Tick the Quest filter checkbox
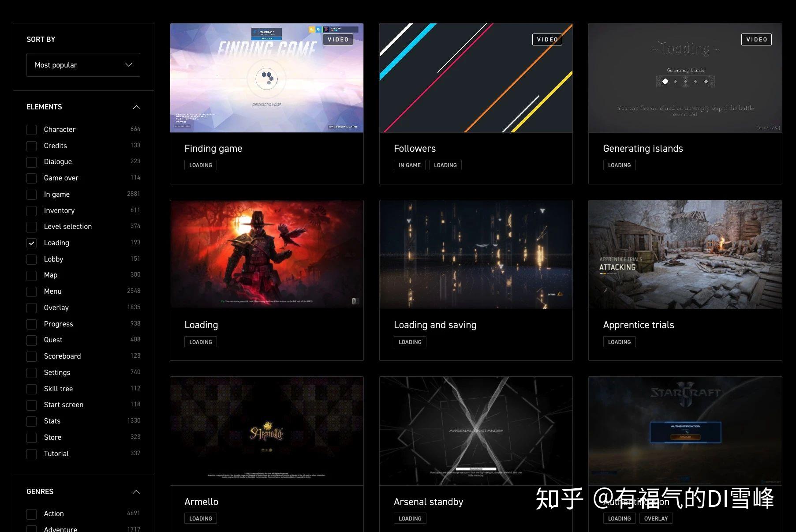 click(x=31, y=340)
